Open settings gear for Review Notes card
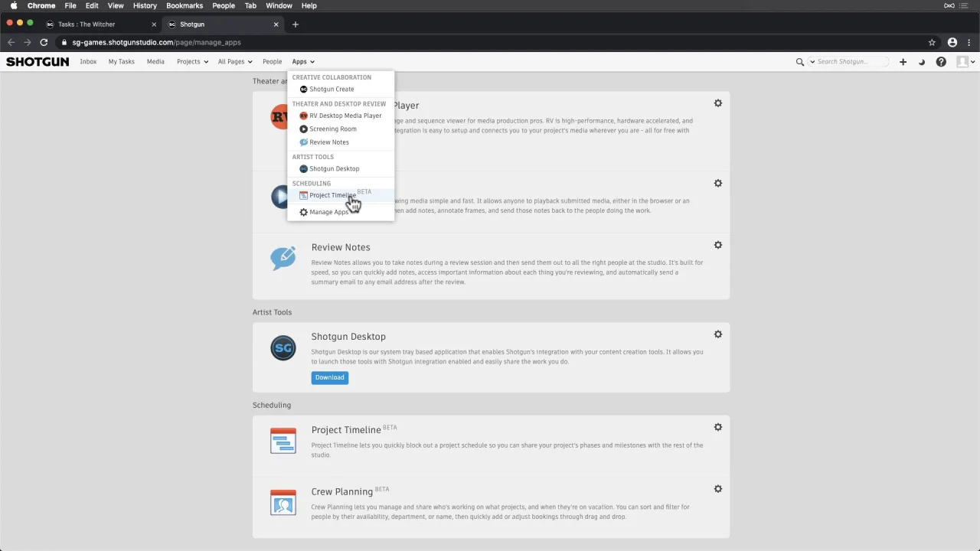980x551 pixels. [x=718, y=246]
